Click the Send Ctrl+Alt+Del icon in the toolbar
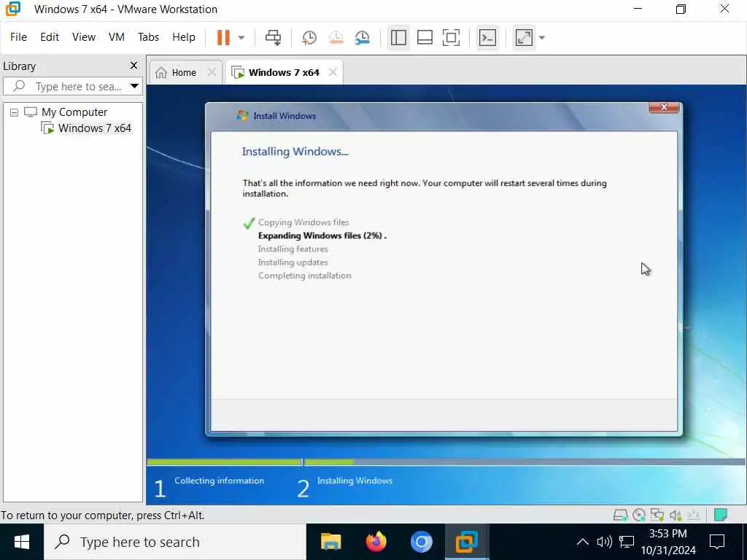The height and width of the screenshot is (560, 747). tap(273, 37)
